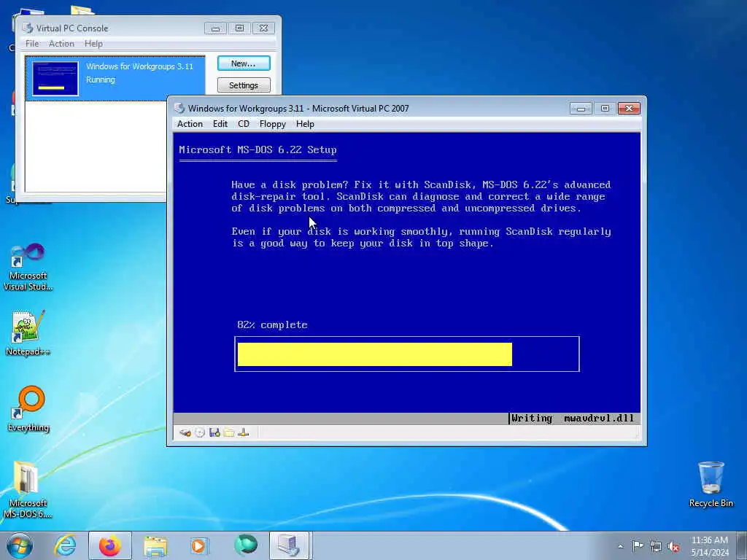Maximize the Windows for Workgroups 3.11 VM window
The width and height of the screenshot is (747, 560).
tap(605, 109)
